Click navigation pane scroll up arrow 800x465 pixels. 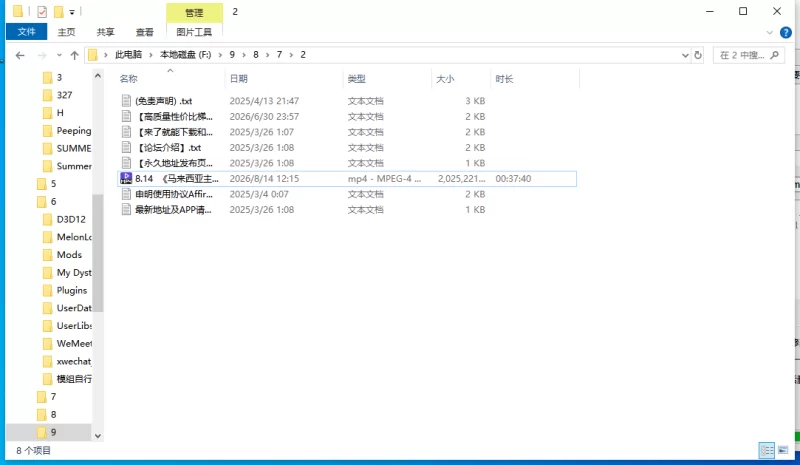coord(97,76)
